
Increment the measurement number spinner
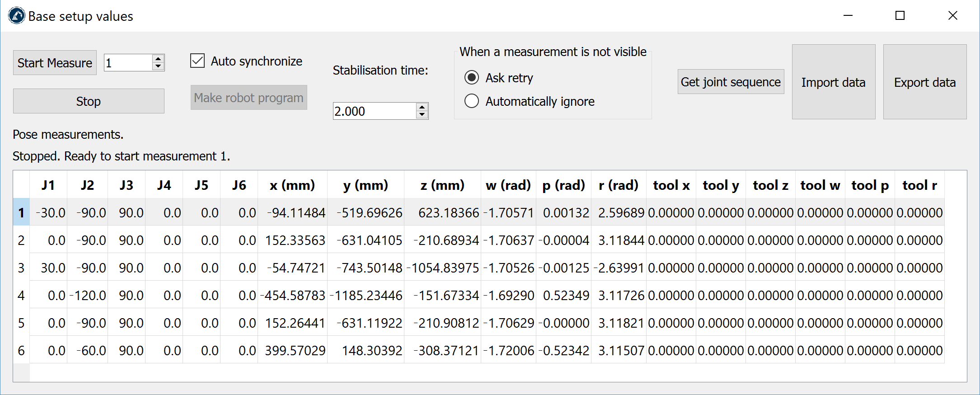coord(158,59)
